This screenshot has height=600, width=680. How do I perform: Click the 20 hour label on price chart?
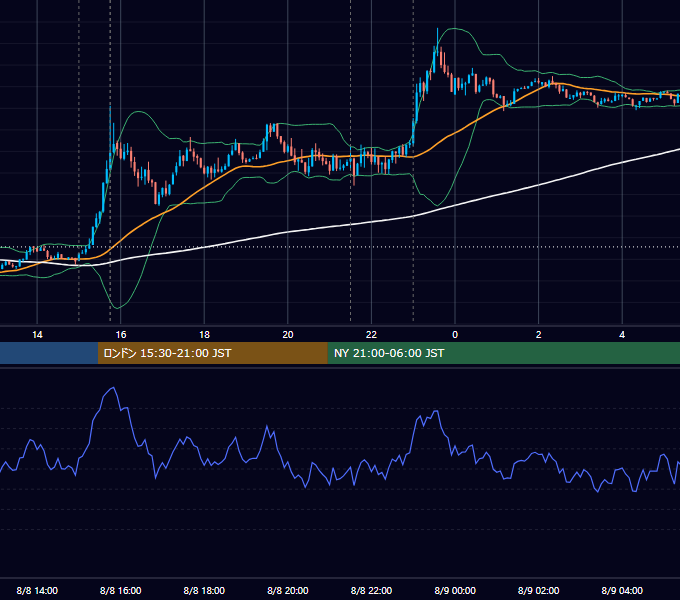coord(288,335)
